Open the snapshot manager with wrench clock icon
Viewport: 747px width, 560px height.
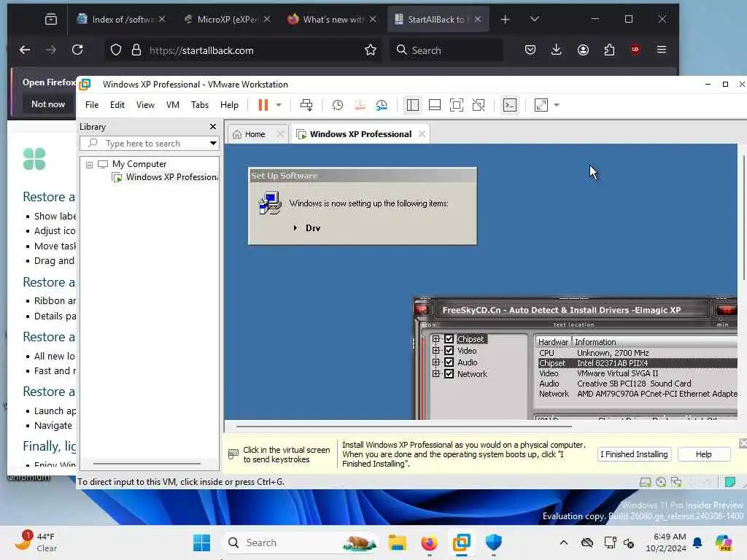pos(382,105)
